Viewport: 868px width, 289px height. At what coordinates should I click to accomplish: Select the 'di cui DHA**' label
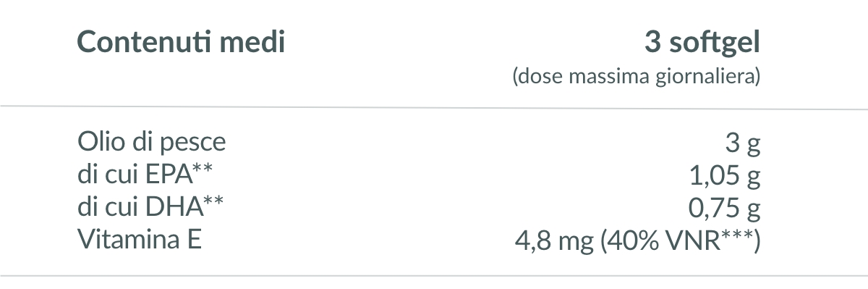coord(150,208)
